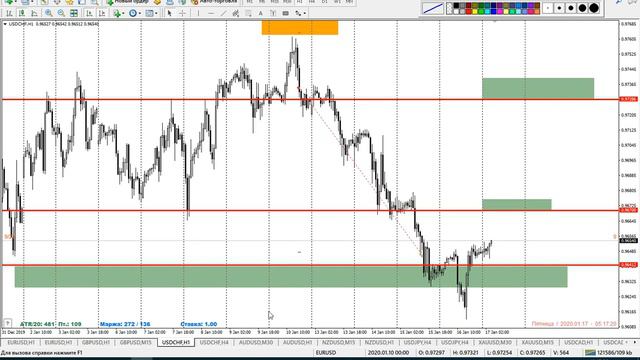This screenshot has height=360, width=640.
Task: Select the text A tool
Action: click(260, 13)
